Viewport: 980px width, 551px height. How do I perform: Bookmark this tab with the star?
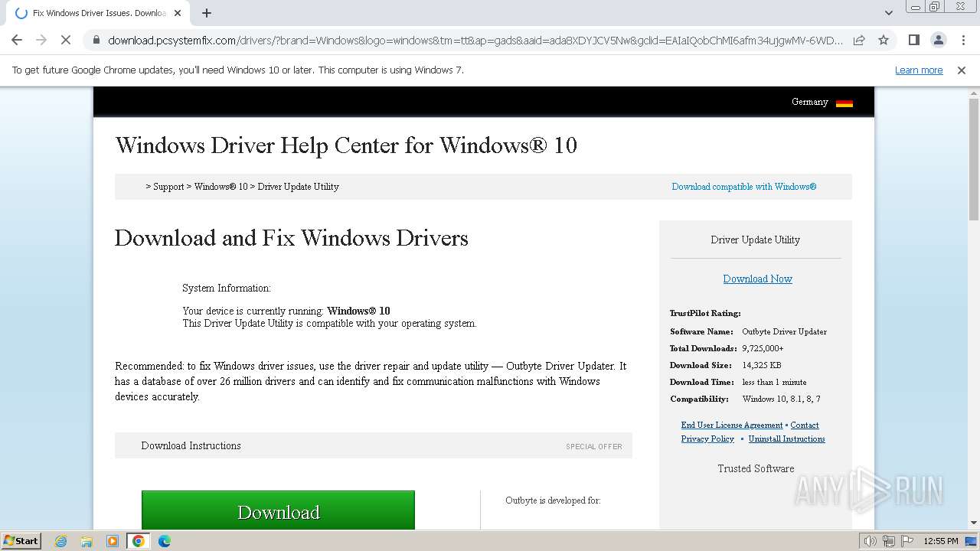point(884,40)
